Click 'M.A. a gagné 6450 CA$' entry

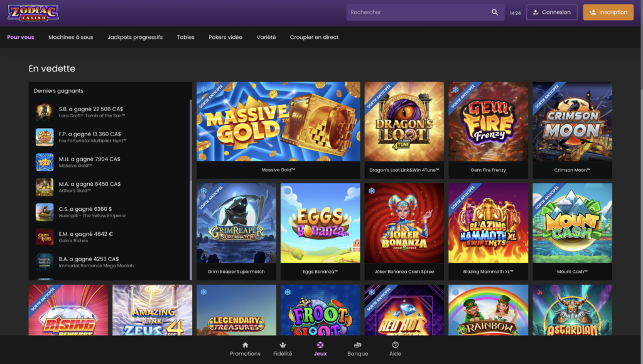click(x=89, y=184)
